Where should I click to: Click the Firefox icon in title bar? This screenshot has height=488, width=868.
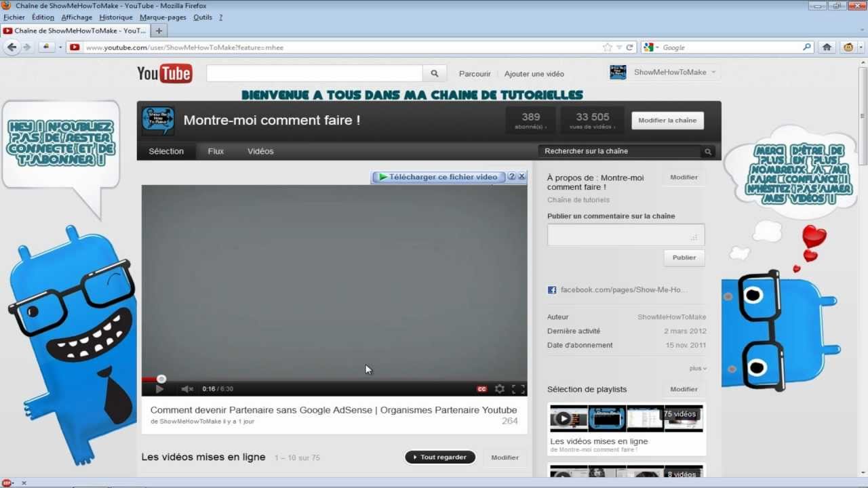pyautogui.click(x=7, y=5)
